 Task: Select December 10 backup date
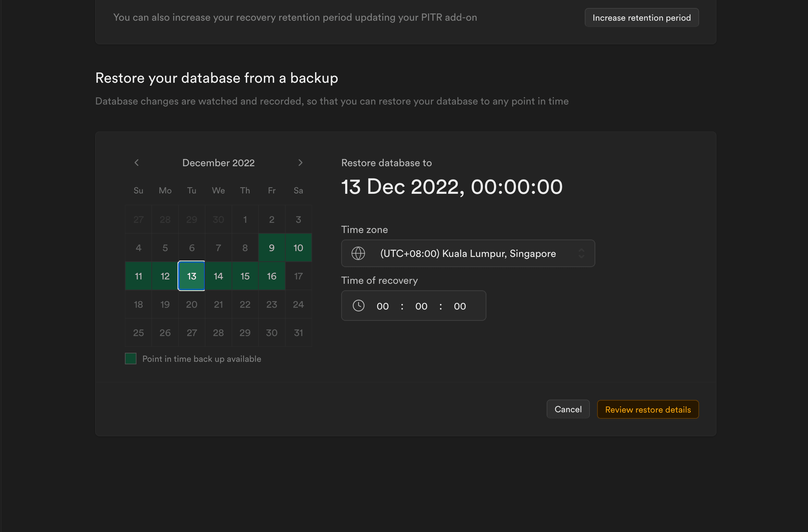click(298, 247)
